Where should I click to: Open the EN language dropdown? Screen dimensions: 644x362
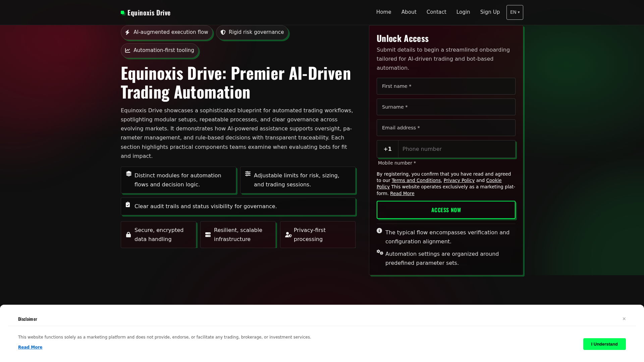[x=515, y=12]
